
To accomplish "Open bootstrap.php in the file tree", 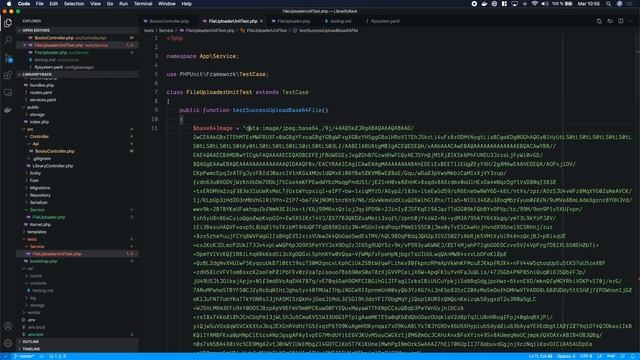I will (43, 262).
